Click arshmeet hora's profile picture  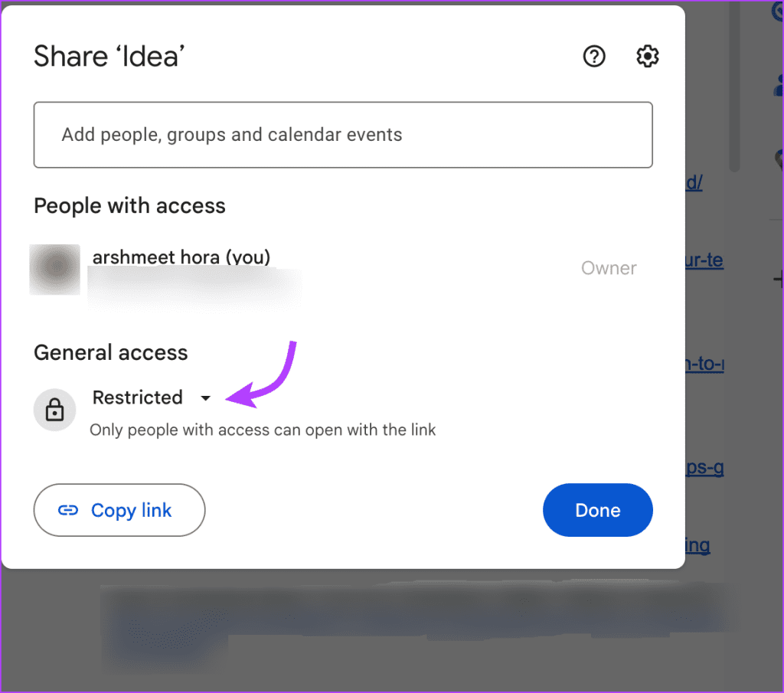[54, 270]
